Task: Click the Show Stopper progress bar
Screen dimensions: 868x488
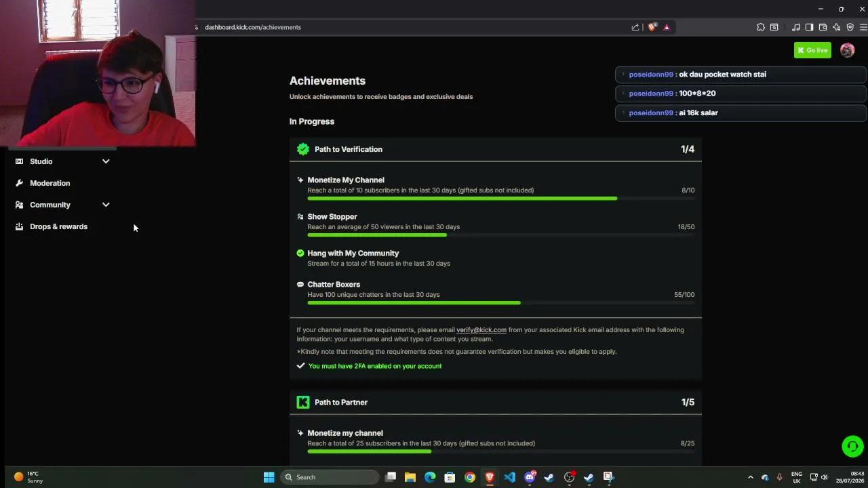Action: pyautogui.click(x=500, y=235)
